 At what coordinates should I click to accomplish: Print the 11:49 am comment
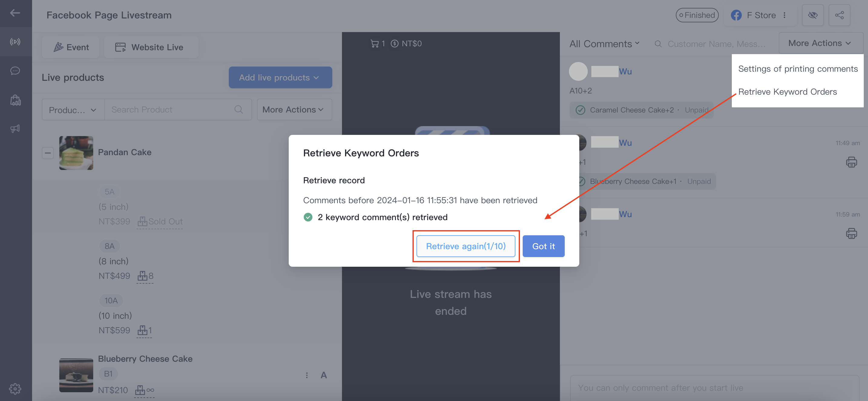coord(851,162)
